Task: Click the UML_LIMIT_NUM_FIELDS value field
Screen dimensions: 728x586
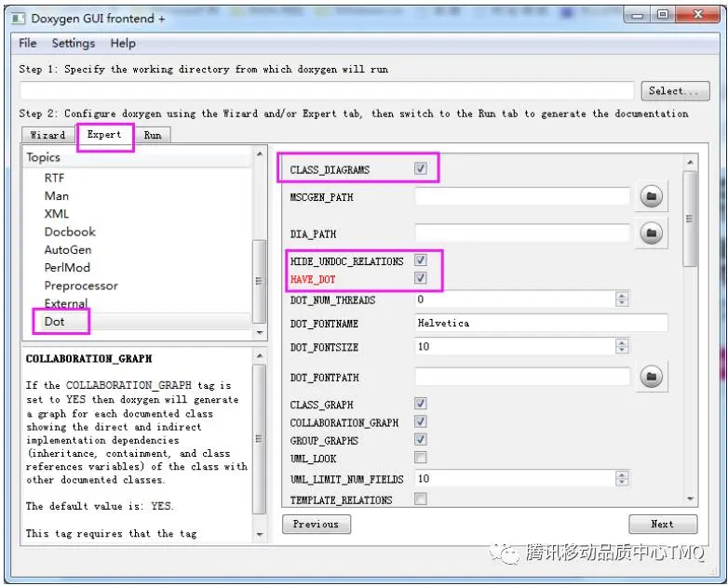Action: [515, 478]
